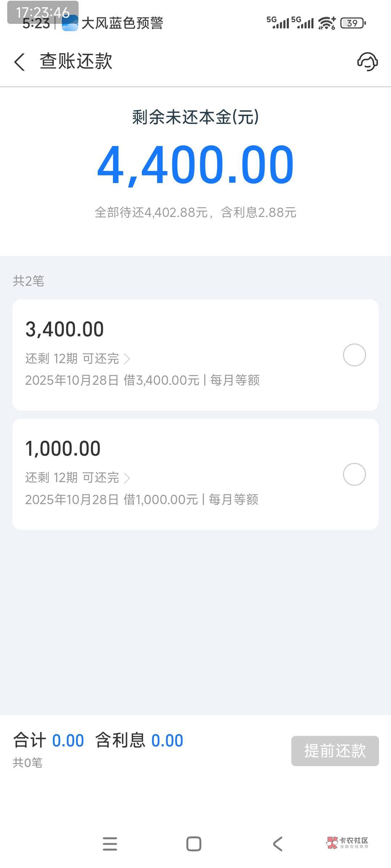
Task: Select the 1,000.00 loan radio button
Action: tap(354, 474)
